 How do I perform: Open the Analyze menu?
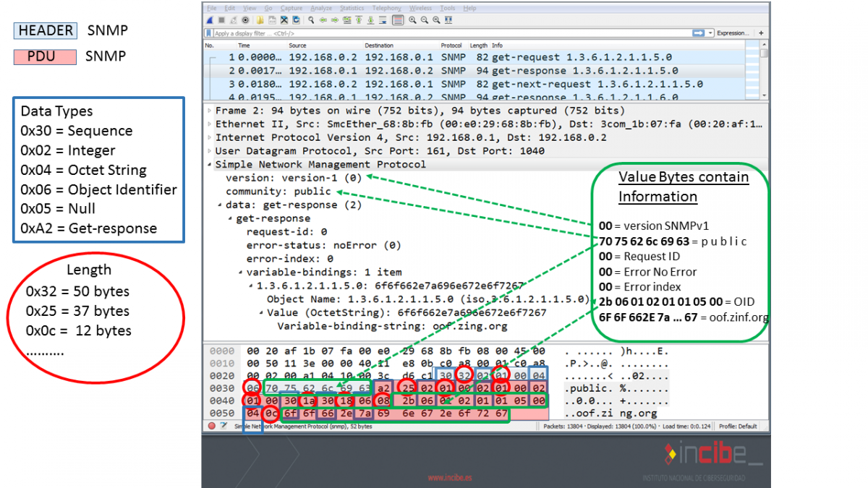coord(321,8)
